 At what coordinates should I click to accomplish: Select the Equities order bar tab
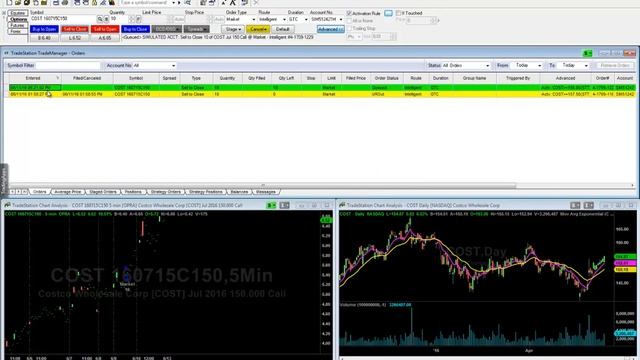click(x=17, y=13)
